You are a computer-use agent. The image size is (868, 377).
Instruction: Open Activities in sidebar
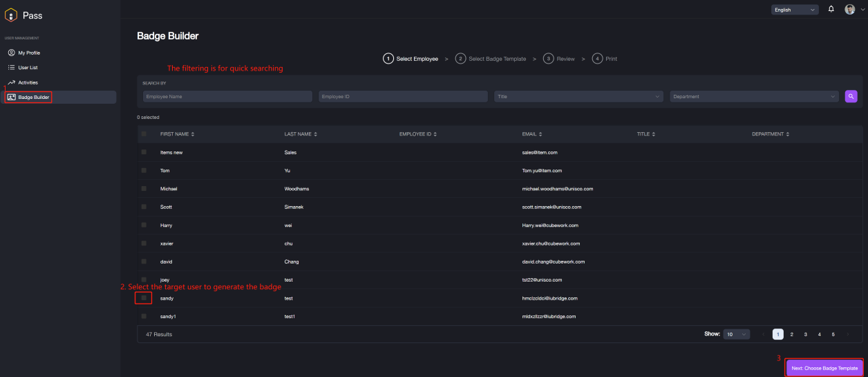28,82
